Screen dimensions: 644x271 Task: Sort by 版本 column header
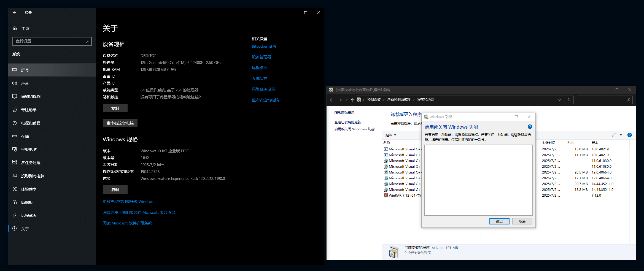click(x=595, y=143)
